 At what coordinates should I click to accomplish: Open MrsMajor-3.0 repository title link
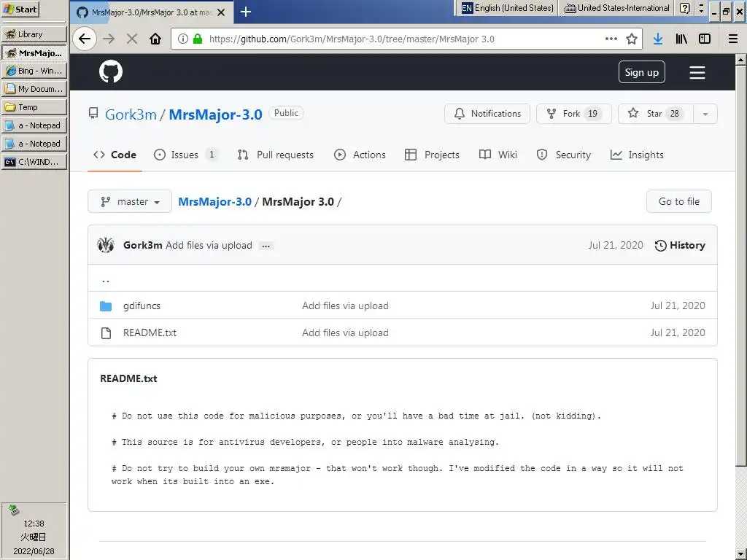215,114
